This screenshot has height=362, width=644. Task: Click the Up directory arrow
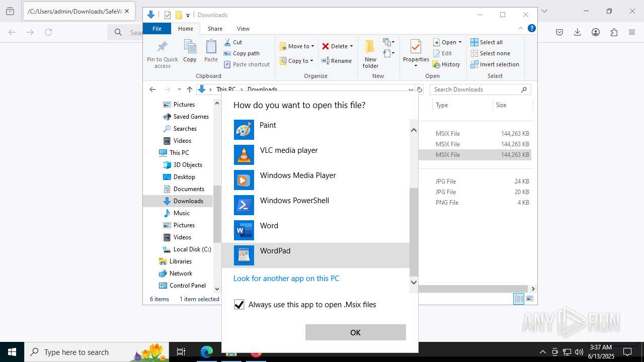tap(189, 89)
